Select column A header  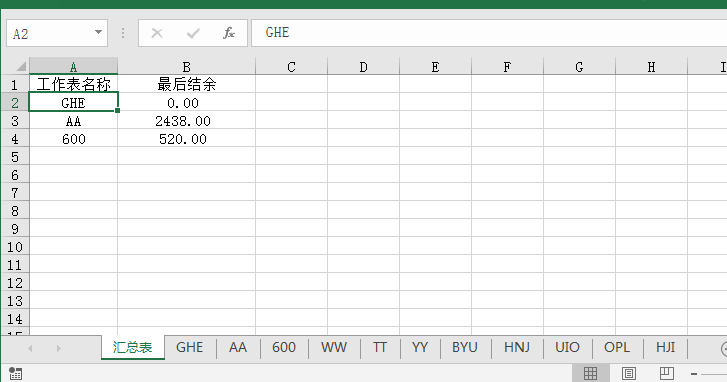[x=73, y=66]
